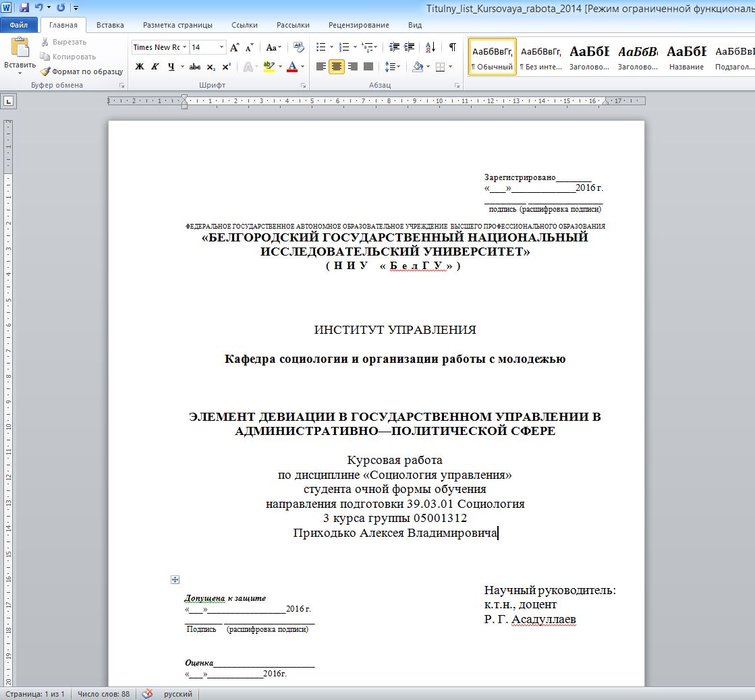755x700 pixels.
Task: Open the font color dropdown arrow
Action: click(302, 67)
